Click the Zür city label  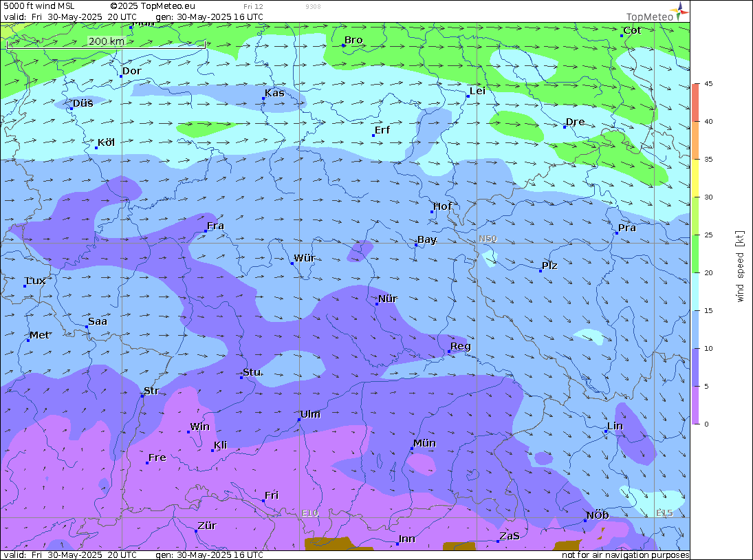pos(207,526)
